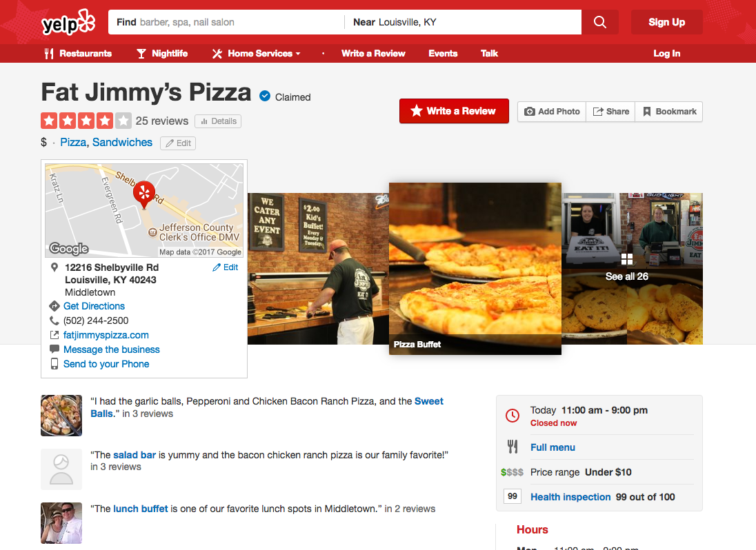The image size is (756, 550).
Task: Click the red clock hours icon
Action: (513, 416)
